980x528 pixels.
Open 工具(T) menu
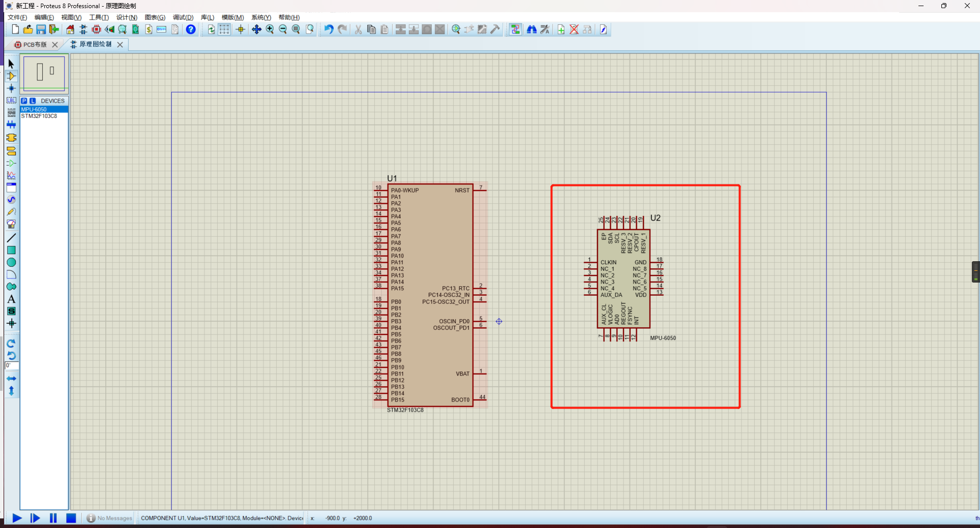(x=99, y=17)
